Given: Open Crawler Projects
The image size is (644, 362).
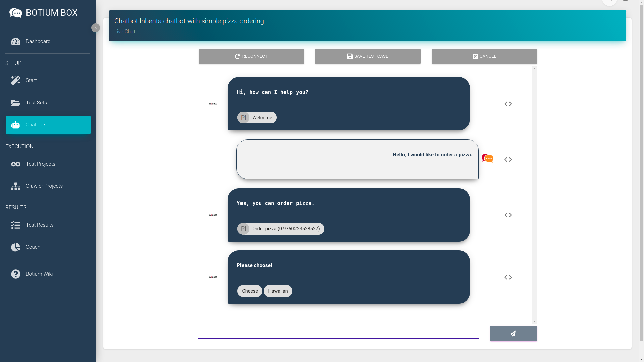Looking at the screenshot, I should (x=48, y=186).
